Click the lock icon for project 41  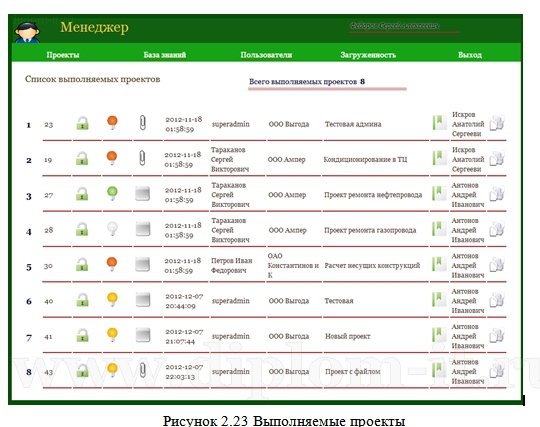[82, 335]
